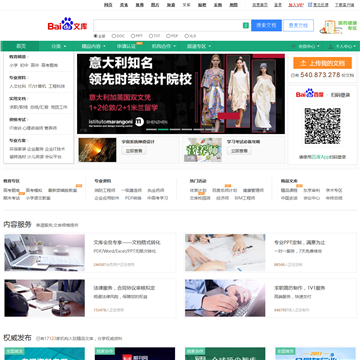Image resolution: width=360 pixels, height=360 pixels.
Task: Expand the 精品内容 dropdown menu
Action: click(93, 46)
